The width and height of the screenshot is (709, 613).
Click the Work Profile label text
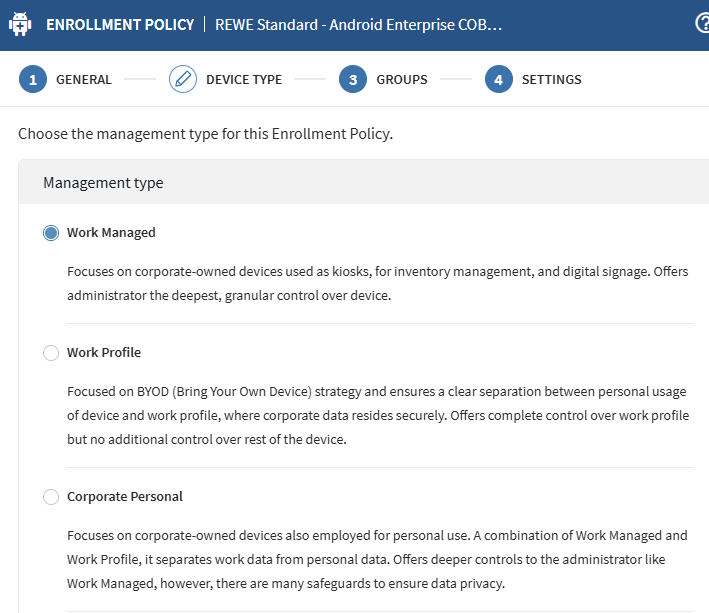coord(104,353)
